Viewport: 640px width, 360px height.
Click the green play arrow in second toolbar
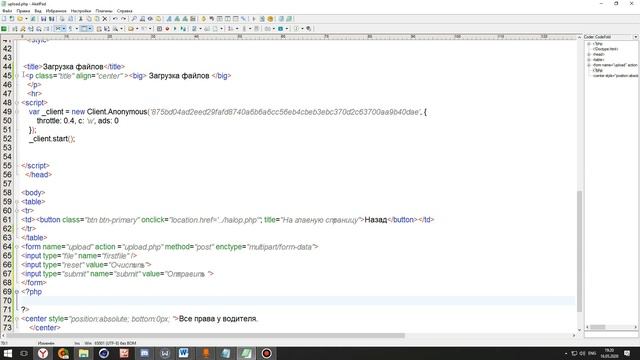point(175,29)
